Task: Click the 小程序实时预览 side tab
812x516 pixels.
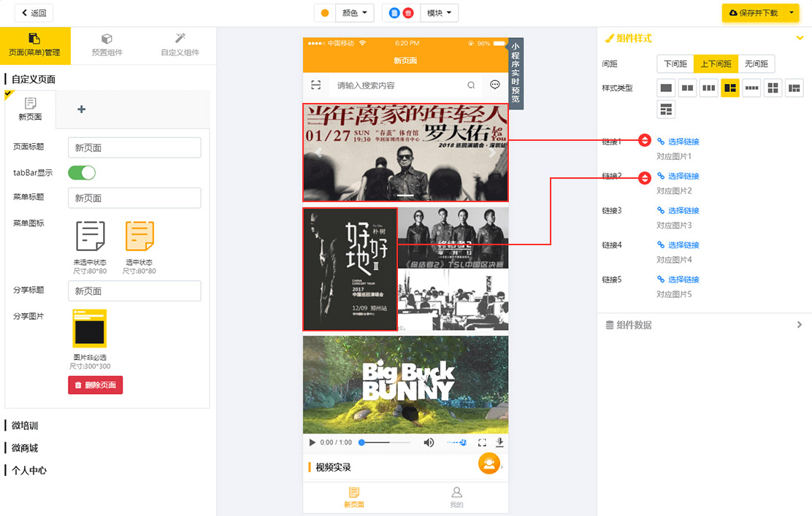Action: 516,73
